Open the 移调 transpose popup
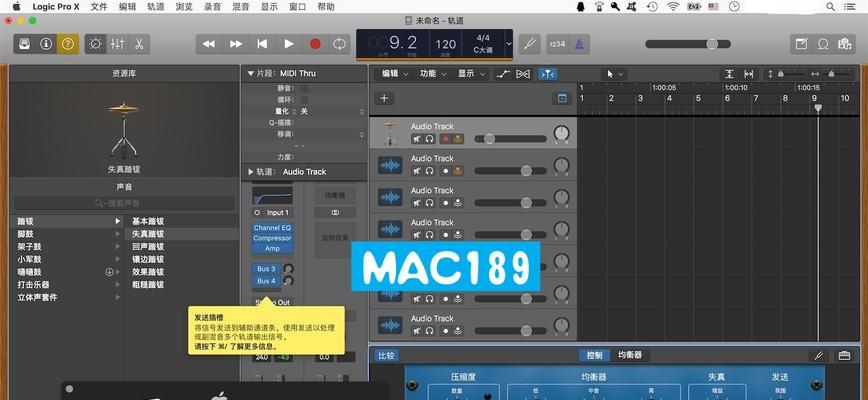 pos(331,134)
